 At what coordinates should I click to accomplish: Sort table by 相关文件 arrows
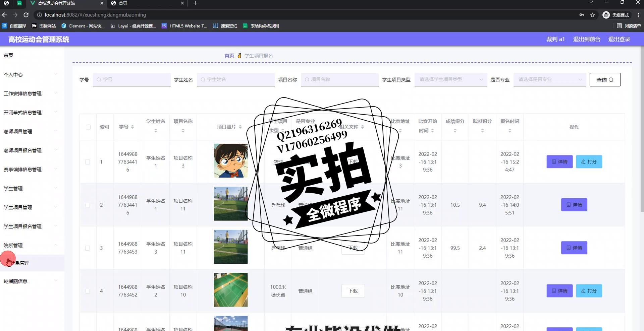[x=363, y=127]
